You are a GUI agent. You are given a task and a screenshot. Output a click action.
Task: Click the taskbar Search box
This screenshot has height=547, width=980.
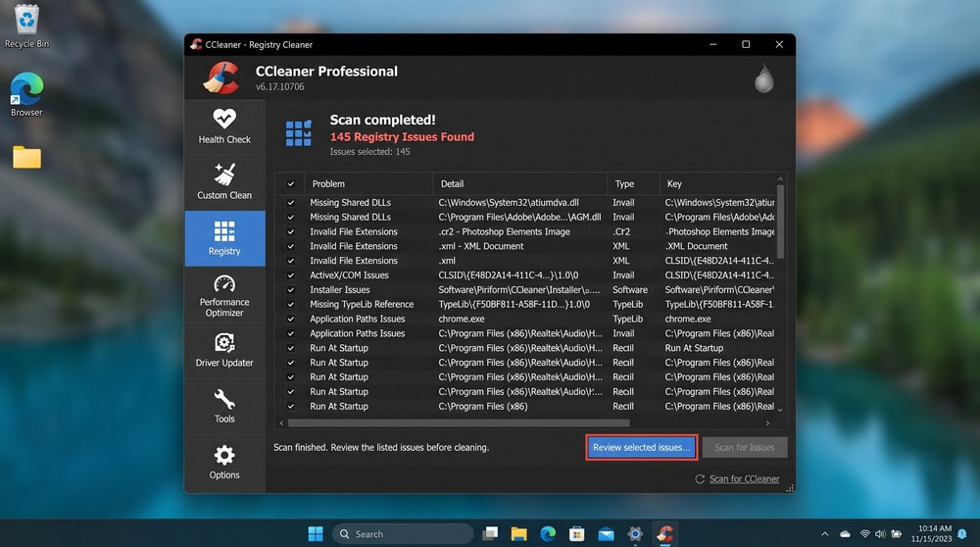[x=403, y=534]
